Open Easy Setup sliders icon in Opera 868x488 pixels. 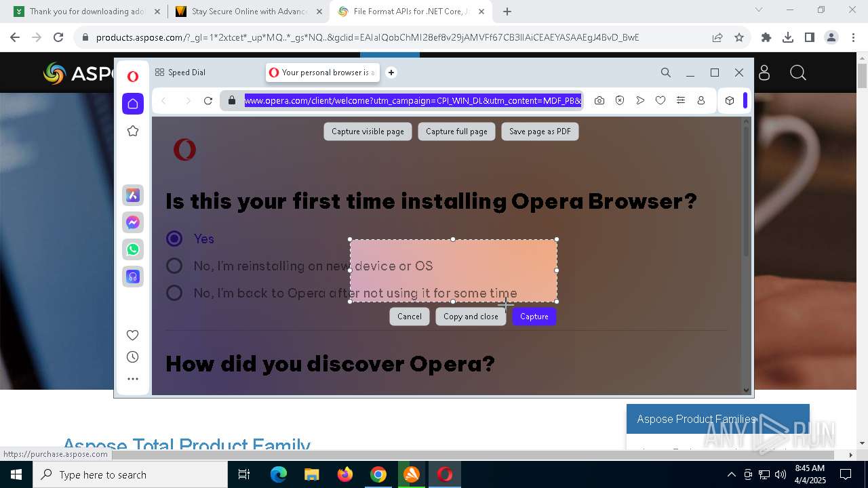click(x=681, y=100)
